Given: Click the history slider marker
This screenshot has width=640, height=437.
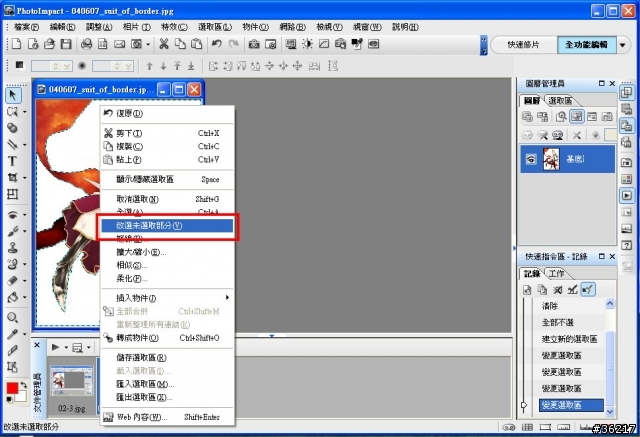Looking at the screenshot, I should click(x=524, y=405).
